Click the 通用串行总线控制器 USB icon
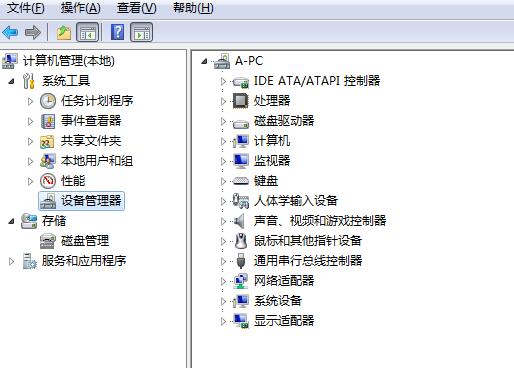 pos(241,261)
